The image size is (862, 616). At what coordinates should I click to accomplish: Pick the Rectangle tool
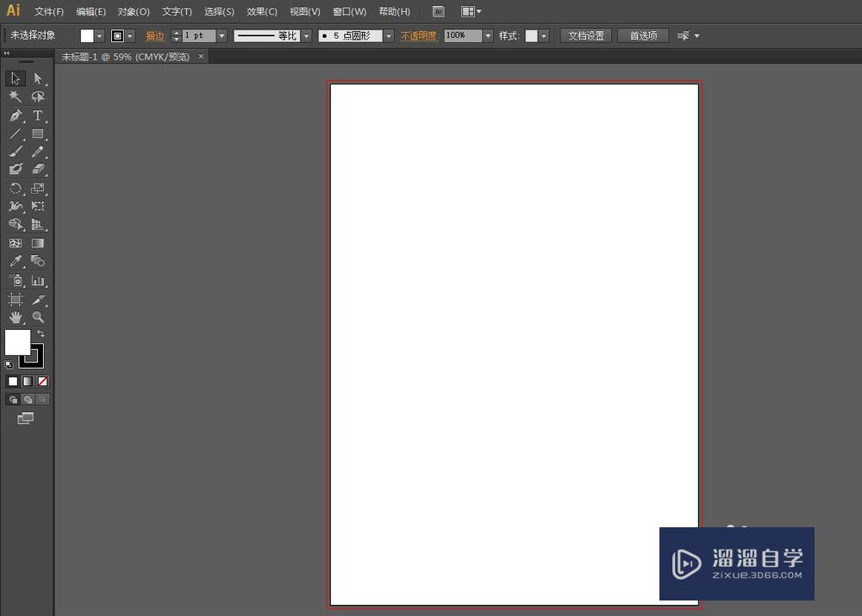pos(38,134)
